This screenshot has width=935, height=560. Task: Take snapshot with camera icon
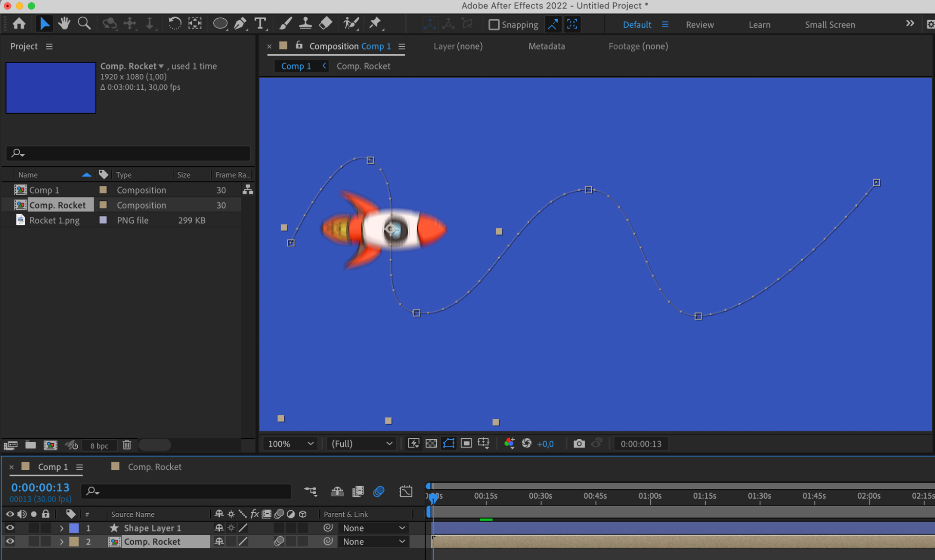coord(579,443)
